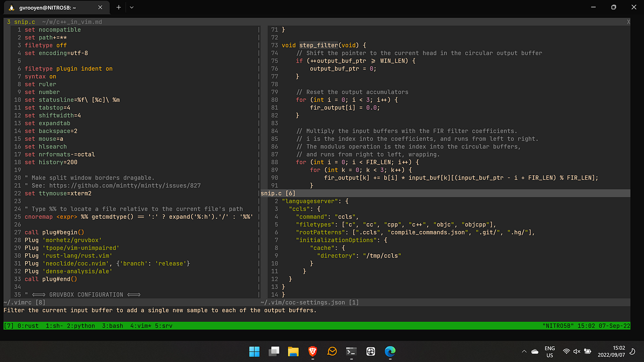Image resolution: width=644 pixels, height=362 pixels.
Task: Open the white gauge monitor app on taskbar
Action: (370, 352)
